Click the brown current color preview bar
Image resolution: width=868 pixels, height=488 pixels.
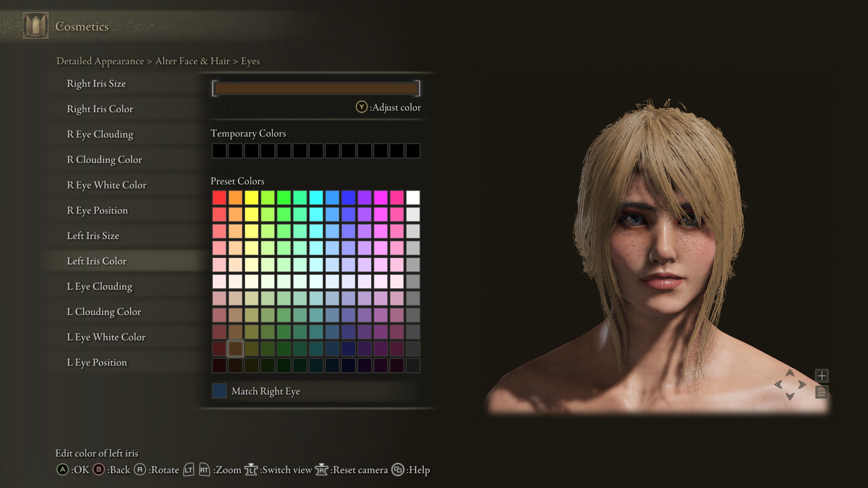[316, 89]
